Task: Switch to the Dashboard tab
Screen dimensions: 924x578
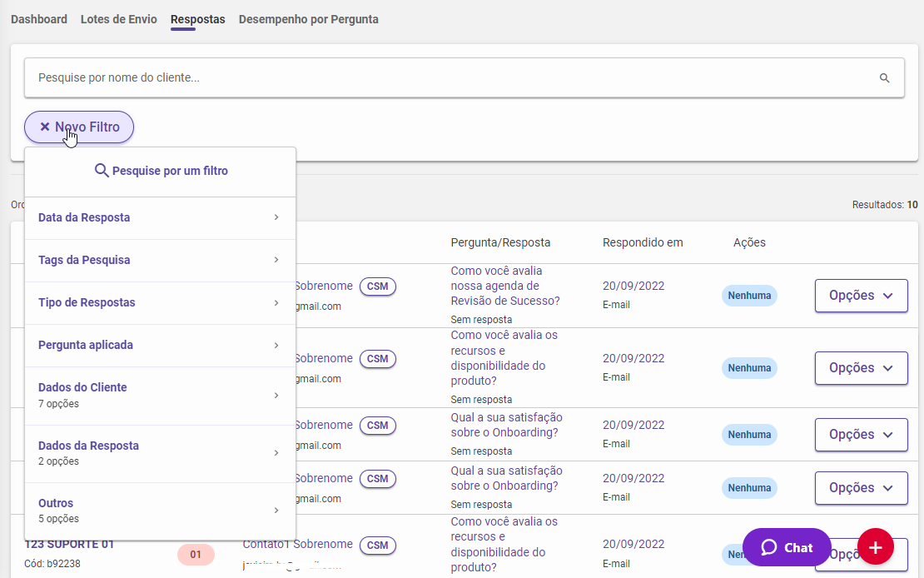Action: tap(39, 19)
